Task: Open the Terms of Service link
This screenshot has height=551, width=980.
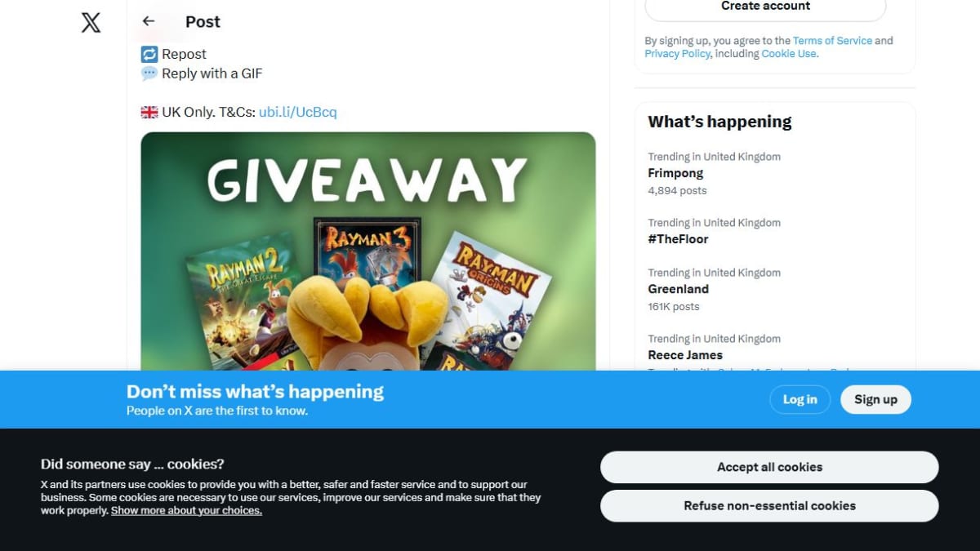Action: point(832,40)
